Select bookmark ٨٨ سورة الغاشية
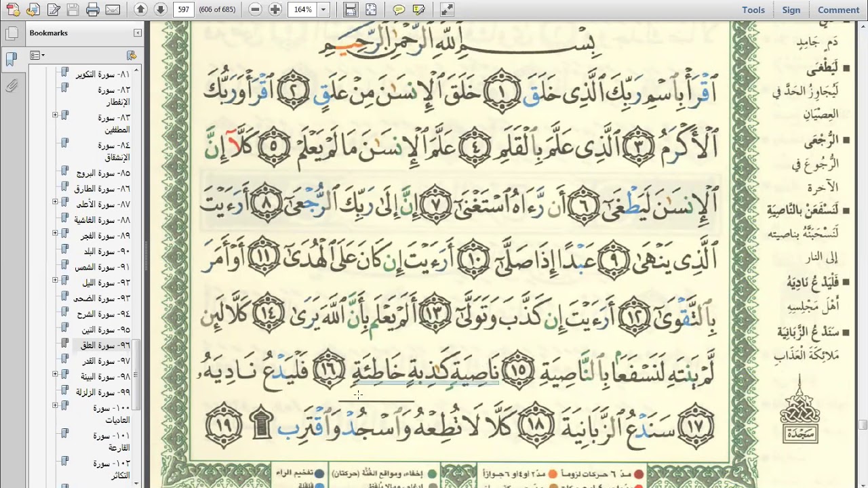The height and width of the screenshot is (488, 868). 102,220
